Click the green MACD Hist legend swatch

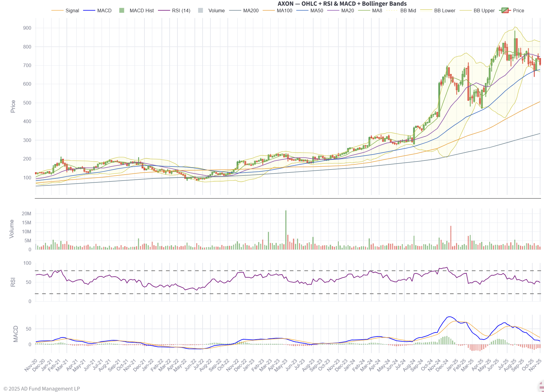[x=122, y=10]
